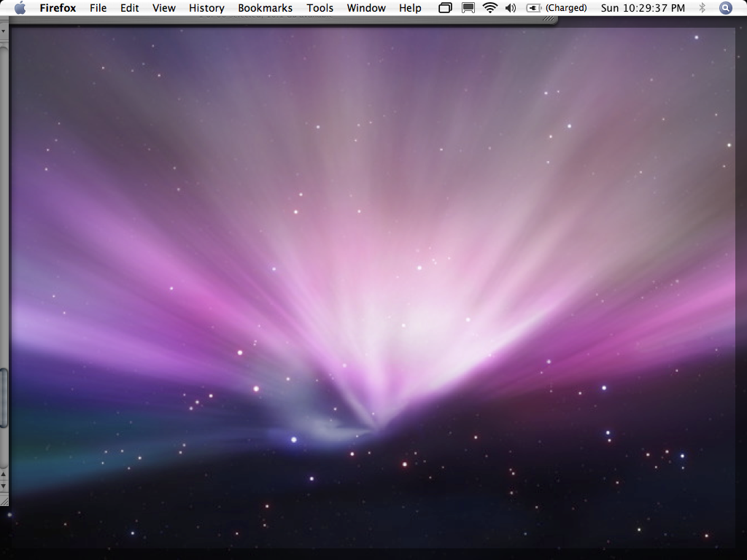Click the display mirroring menu bar icon
The image size is (747, 560).
click(468, 8)
